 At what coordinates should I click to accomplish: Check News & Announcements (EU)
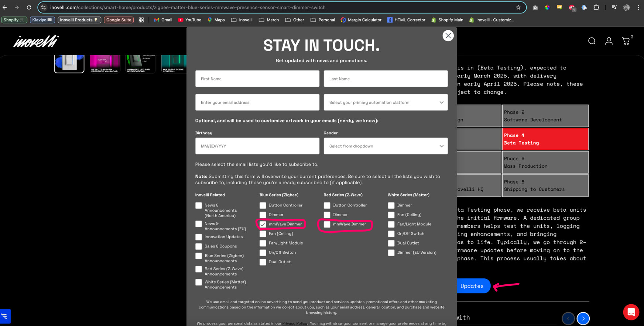[199, 224]
